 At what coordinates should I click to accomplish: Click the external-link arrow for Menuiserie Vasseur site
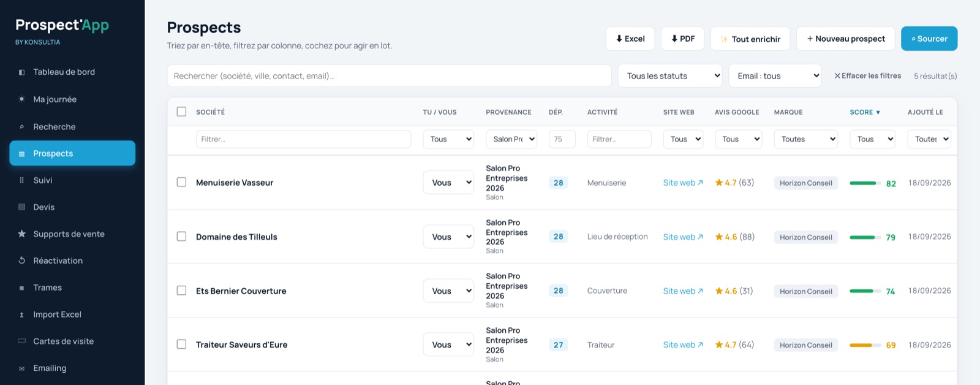[700, 183]
